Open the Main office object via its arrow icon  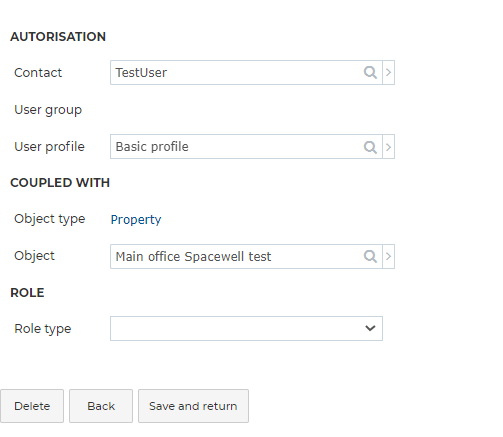tap(388, 256)
